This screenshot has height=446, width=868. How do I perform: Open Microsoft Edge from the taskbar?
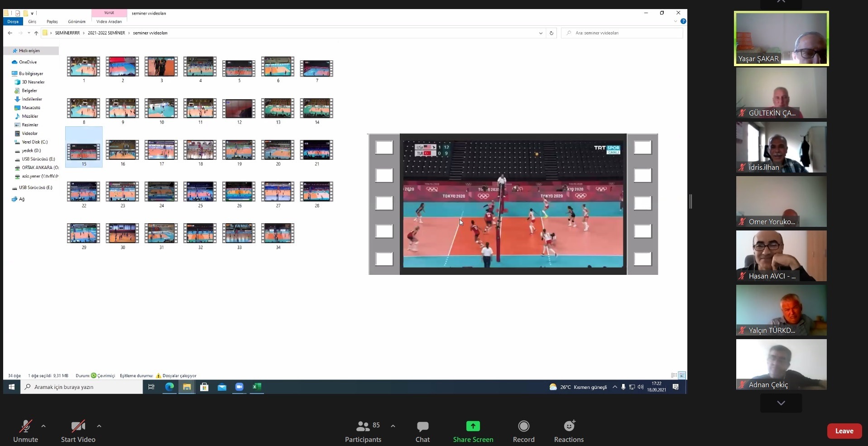tap(169, 387)
